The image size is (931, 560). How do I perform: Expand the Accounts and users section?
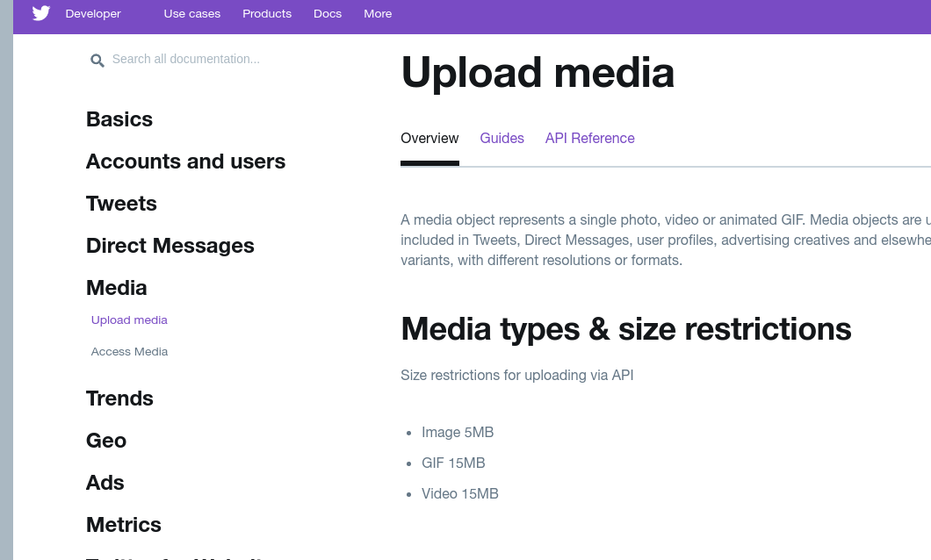pyautogui.click(x=186, y=162)
